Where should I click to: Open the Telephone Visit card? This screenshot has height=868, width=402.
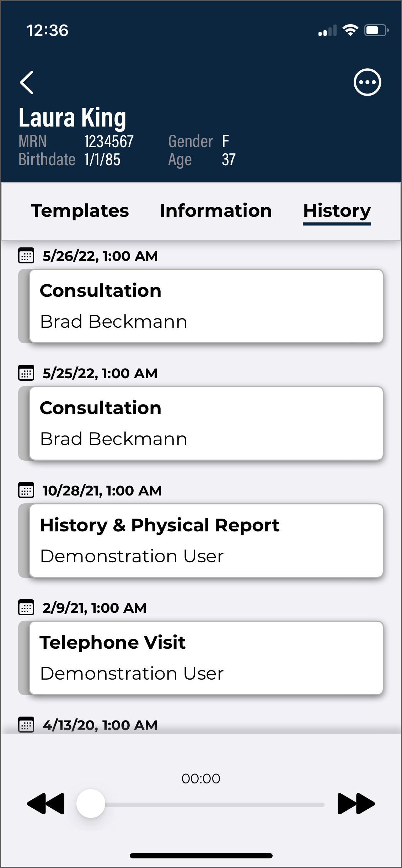click(x=206, y=658)
